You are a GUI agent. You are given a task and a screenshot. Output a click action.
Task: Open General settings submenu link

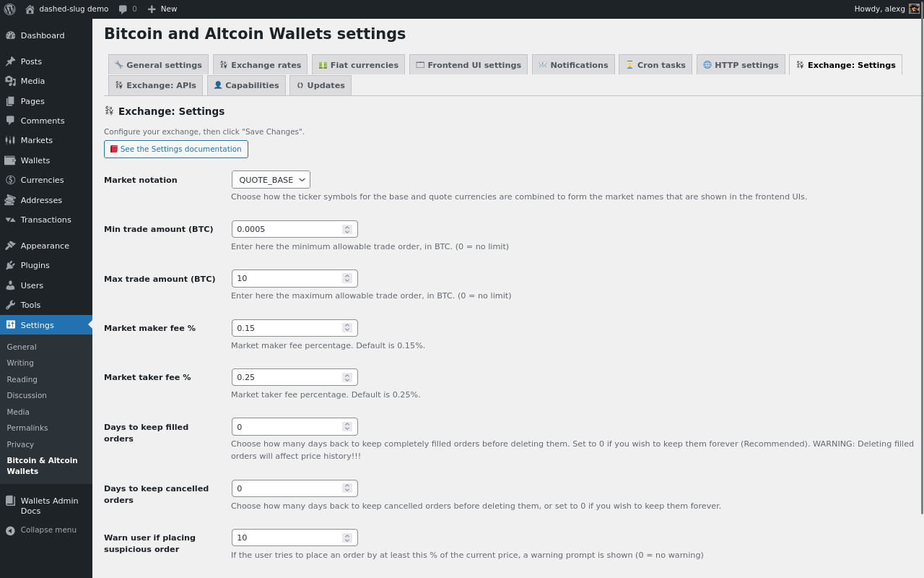click(x=22, y=347)
